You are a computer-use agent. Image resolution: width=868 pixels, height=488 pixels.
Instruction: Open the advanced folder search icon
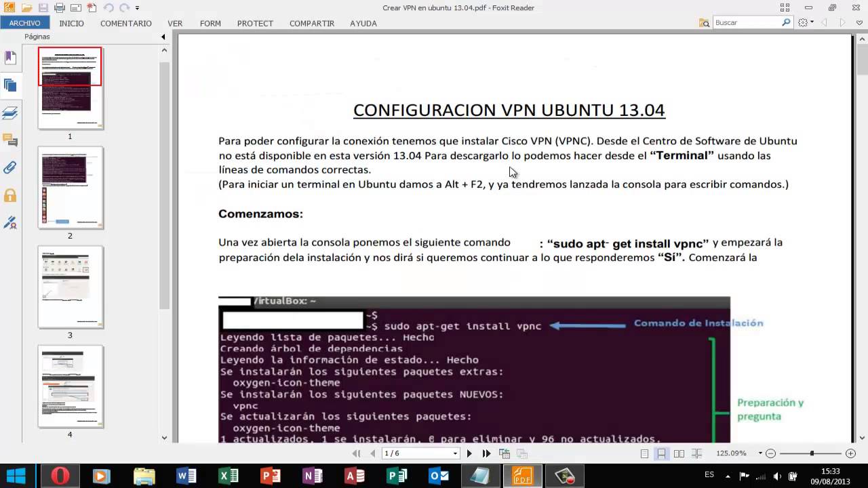pos(705,22)
